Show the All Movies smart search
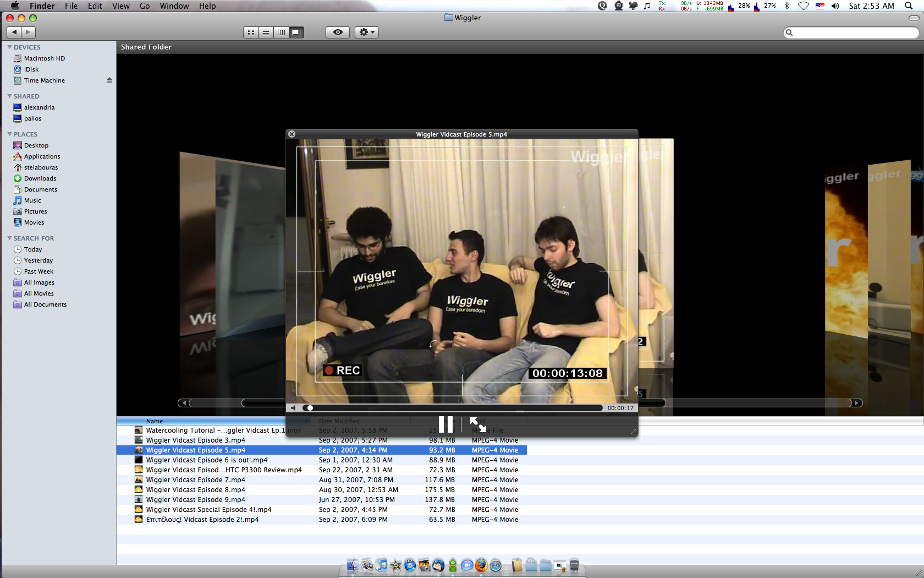 38,293
